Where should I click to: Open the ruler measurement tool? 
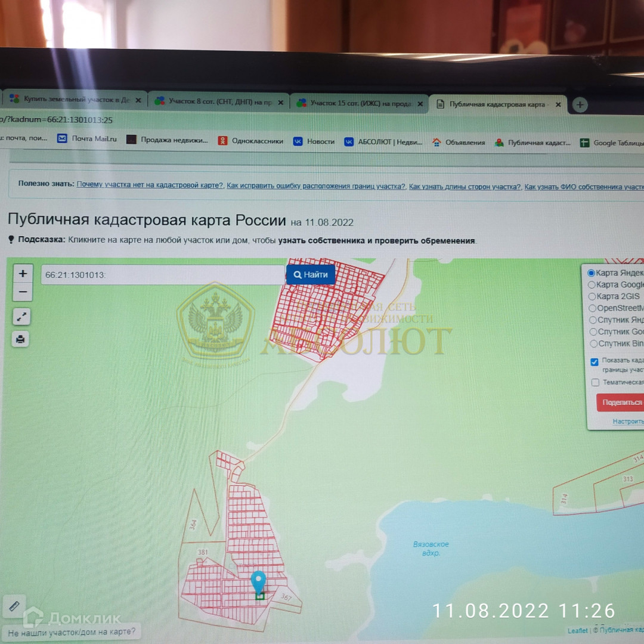click(14, 606)
